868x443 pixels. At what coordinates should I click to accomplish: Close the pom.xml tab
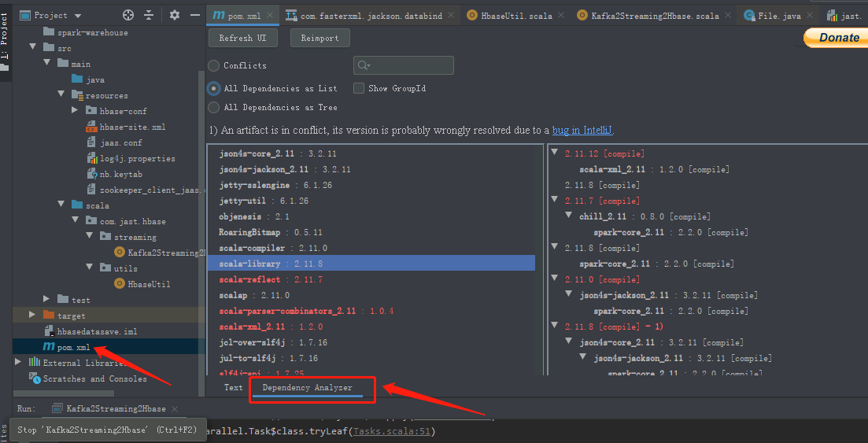tap(270, 16)
